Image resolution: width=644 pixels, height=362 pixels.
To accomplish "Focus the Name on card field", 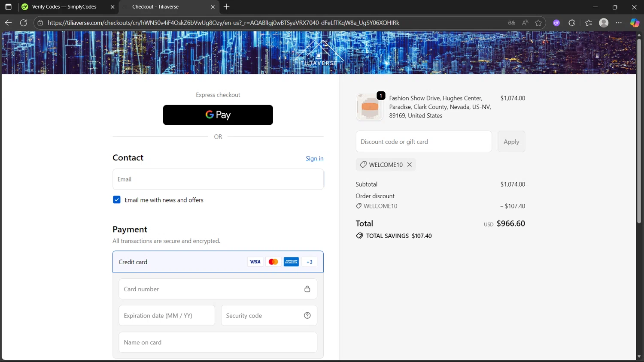I will (x=218, y=342).
